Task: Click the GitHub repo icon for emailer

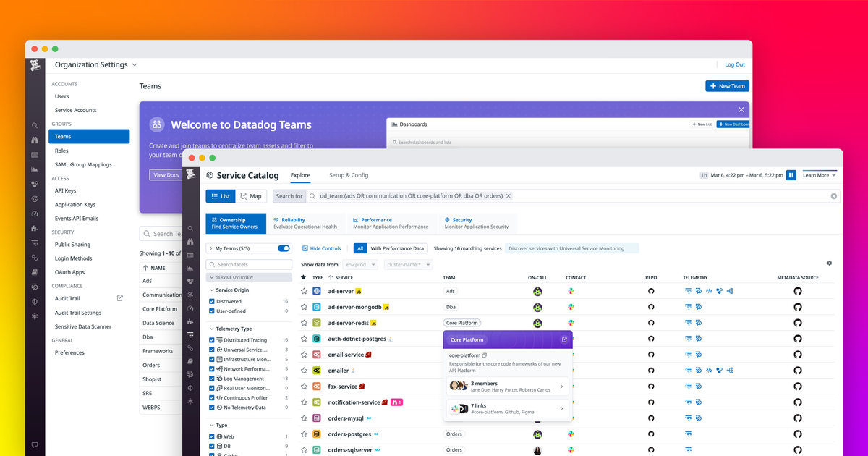Action: click(650, 371)
